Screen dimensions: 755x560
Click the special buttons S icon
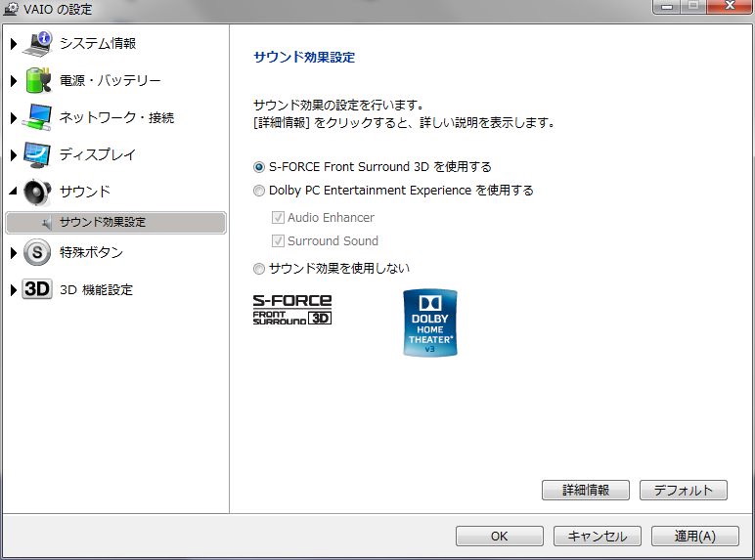point(37,252)
